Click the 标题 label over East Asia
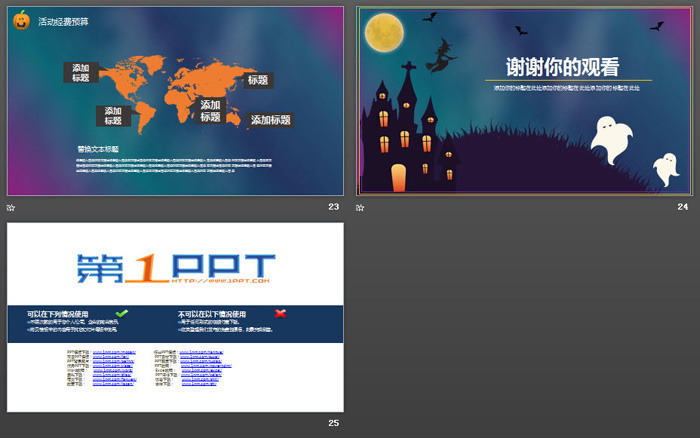700x438 pixels. [x=257, y=80]
